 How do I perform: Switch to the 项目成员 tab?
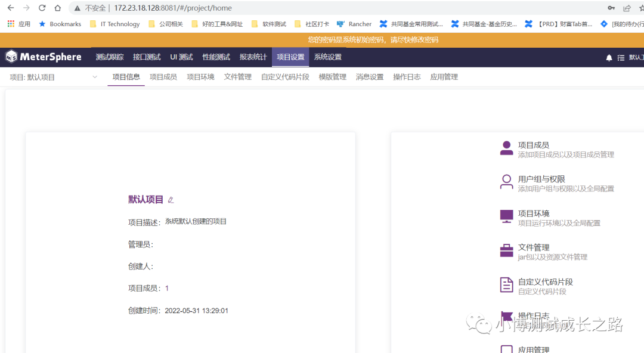[x=163, y=77]
